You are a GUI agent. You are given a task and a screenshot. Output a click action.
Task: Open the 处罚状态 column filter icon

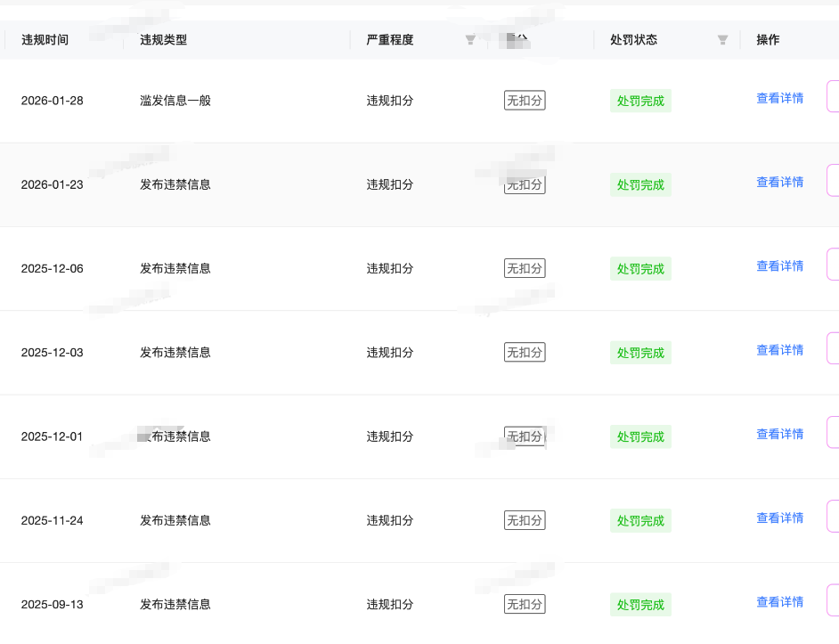[x=722, y=40]
